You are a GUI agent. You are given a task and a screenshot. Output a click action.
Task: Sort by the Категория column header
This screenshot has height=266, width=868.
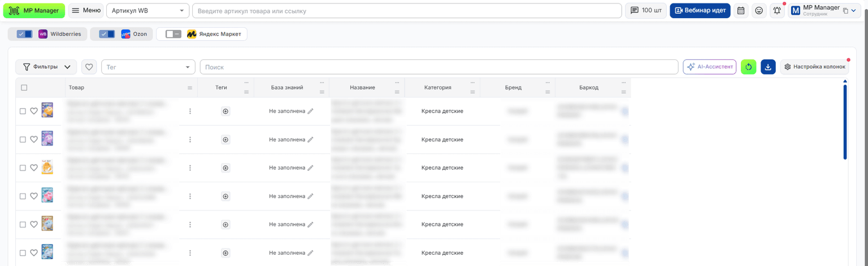pos(437,88)
